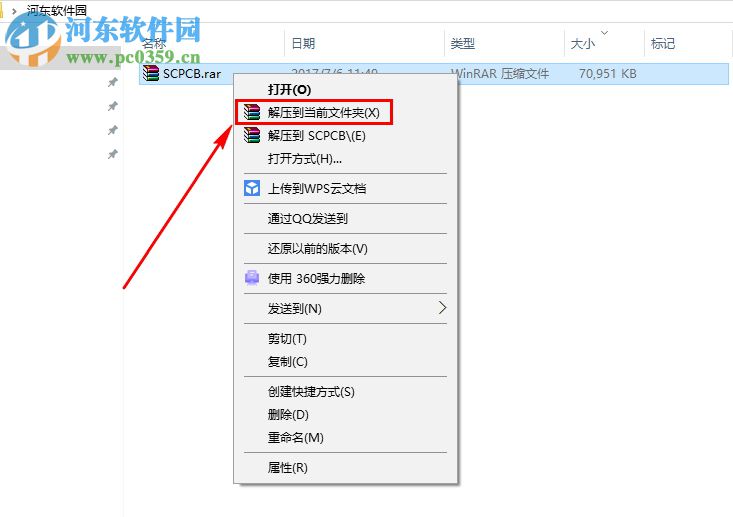Click the WPS cloud document icon
This screenshot has width=733, height=517.
click(252, 188)
